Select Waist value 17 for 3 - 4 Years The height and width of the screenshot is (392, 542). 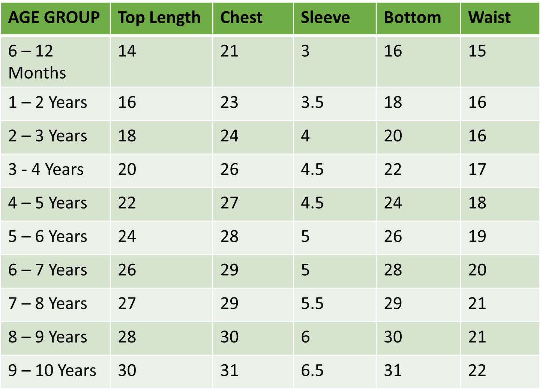pyautogui.click(x=477, y=170)
